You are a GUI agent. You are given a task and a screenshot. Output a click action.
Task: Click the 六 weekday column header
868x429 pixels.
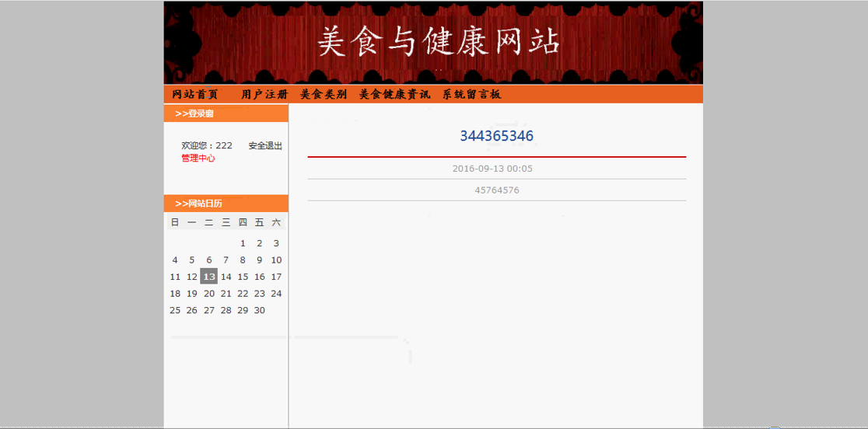pos(276,222)
